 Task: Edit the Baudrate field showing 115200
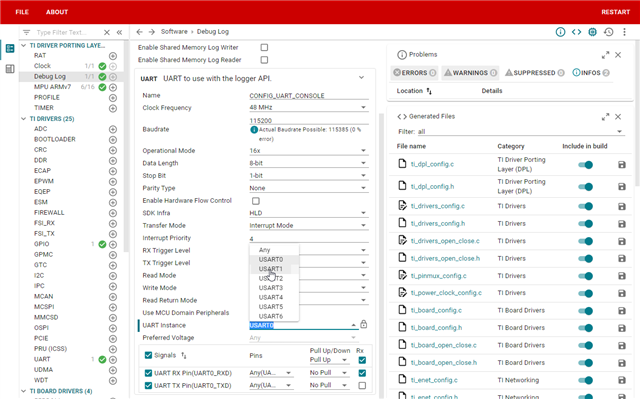coord(309,120)
